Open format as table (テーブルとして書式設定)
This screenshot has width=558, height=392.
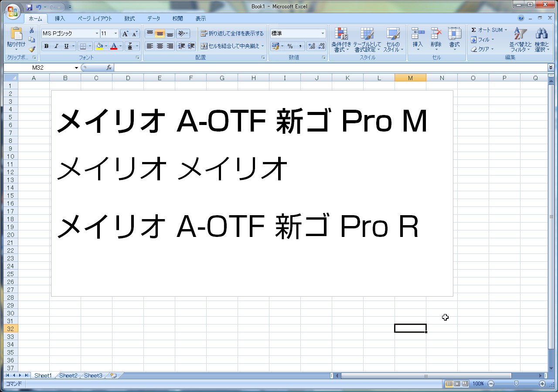[x=367, y=40]
